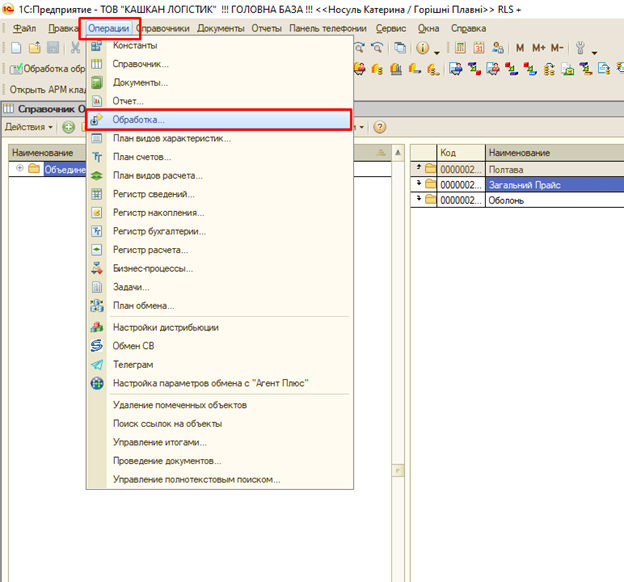The width and height of the screenshot is (624, 582).
Task: Choose План видов характеристик... entry
Action: tap(220, 139)
